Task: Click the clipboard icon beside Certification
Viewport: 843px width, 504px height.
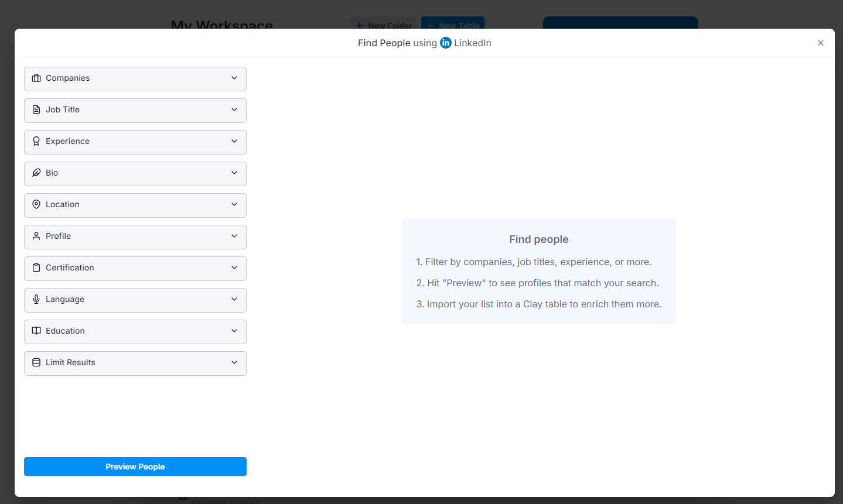Action: (36, 268)
